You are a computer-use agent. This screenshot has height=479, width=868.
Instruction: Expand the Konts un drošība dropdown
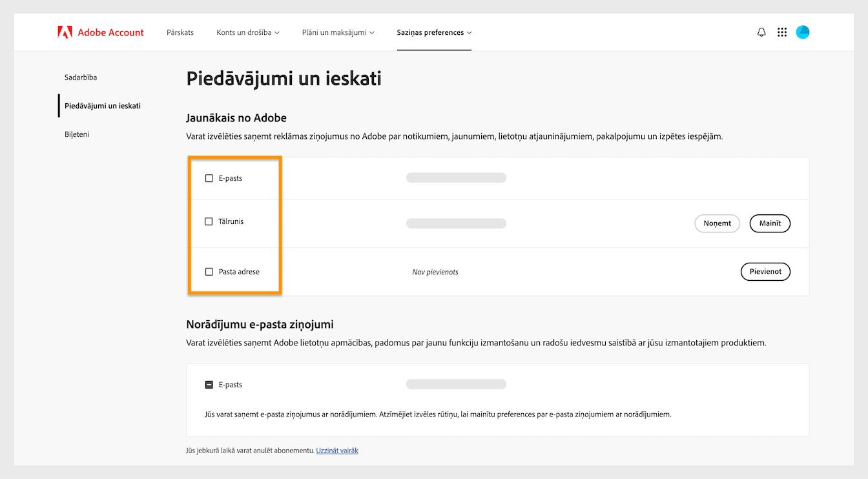(x=247, y=32)
